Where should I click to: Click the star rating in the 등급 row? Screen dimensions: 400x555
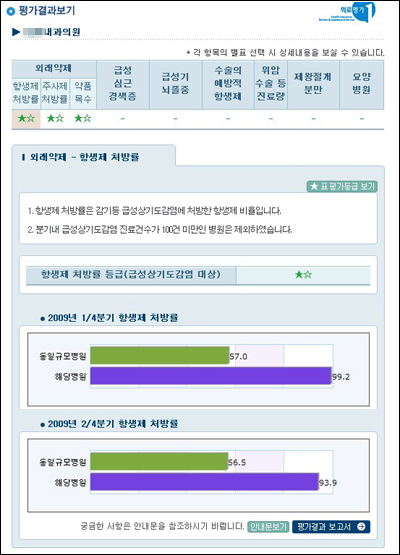[x=303, y=274]
